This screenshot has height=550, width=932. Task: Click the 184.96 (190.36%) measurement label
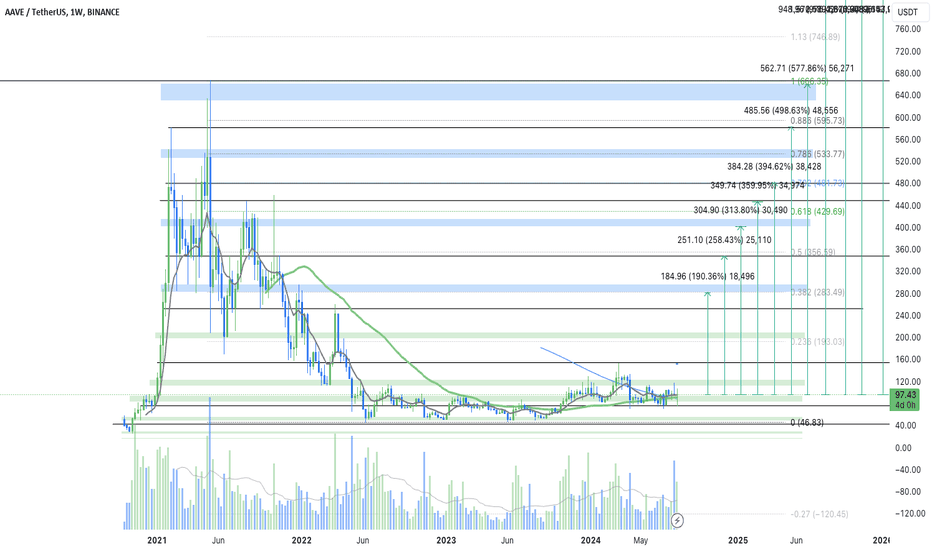click(x=708, y=276)
